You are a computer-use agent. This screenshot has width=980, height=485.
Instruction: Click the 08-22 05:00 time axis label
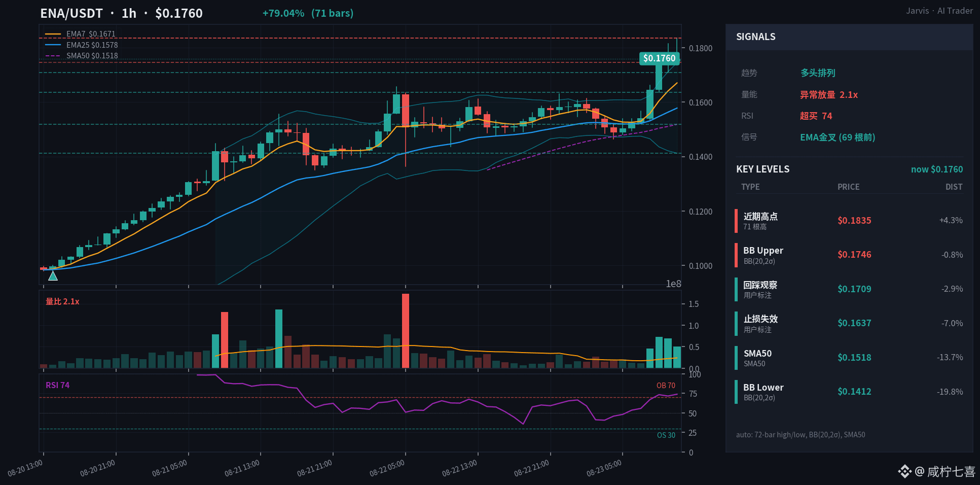[387, 469]
